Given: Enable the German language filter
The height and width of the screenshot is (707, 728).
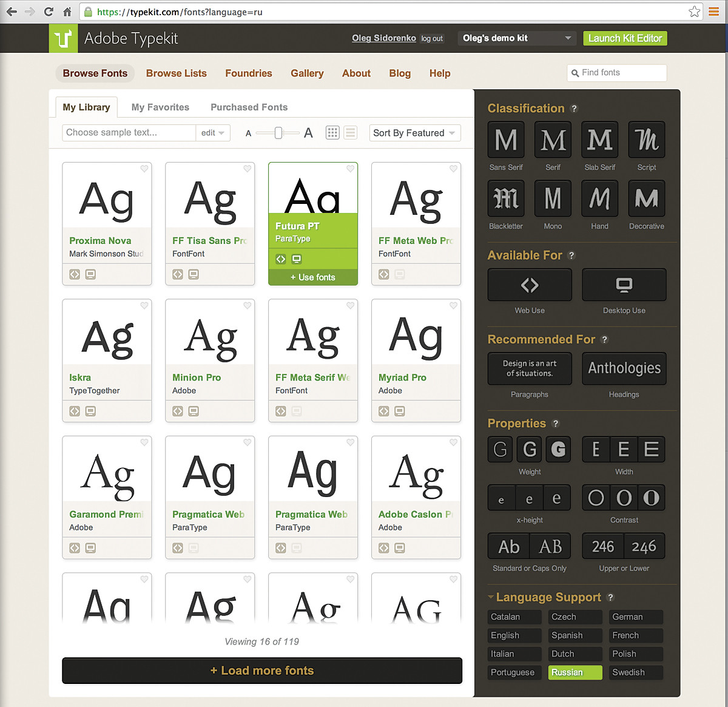Looking at the screenshot, I should click(x=635, y=617).
